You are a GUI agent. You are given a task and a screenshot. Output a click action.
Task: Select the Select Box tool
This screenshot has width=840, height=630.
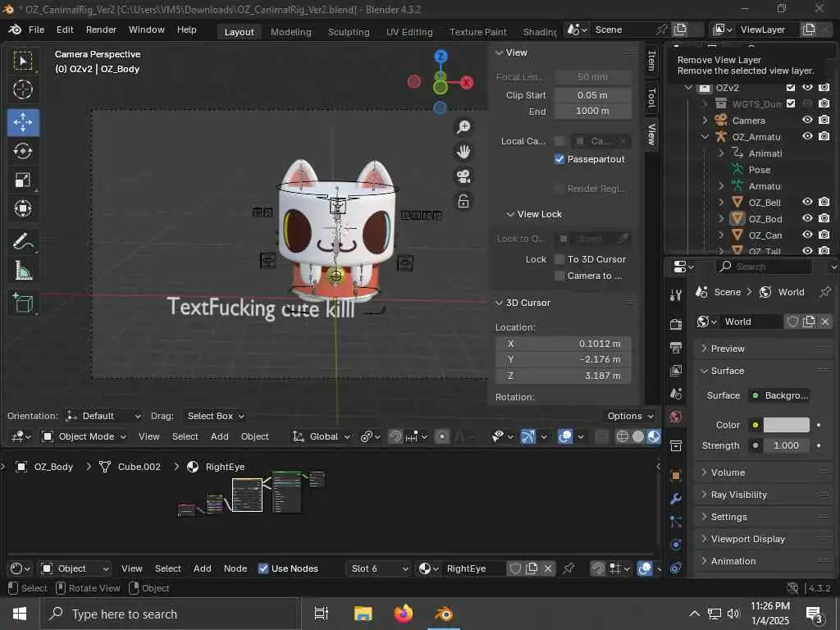[x=23, y=61]
